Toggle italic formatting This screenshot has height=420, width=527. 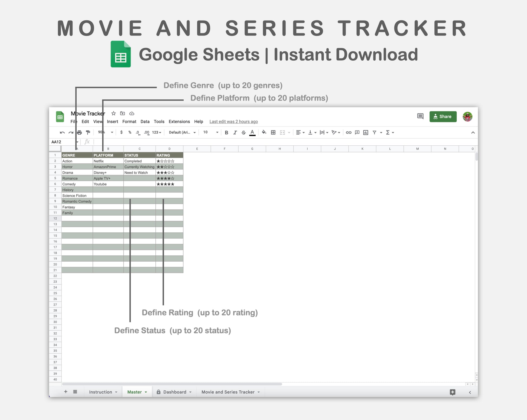coord(235,132)
